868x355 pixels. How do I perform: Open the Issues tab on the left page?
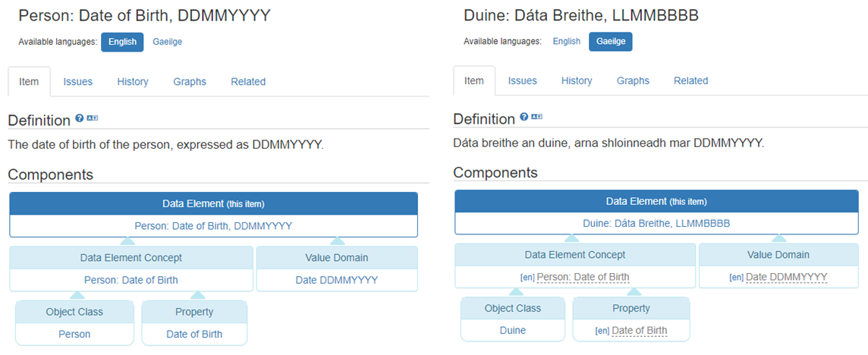[78, 81]
